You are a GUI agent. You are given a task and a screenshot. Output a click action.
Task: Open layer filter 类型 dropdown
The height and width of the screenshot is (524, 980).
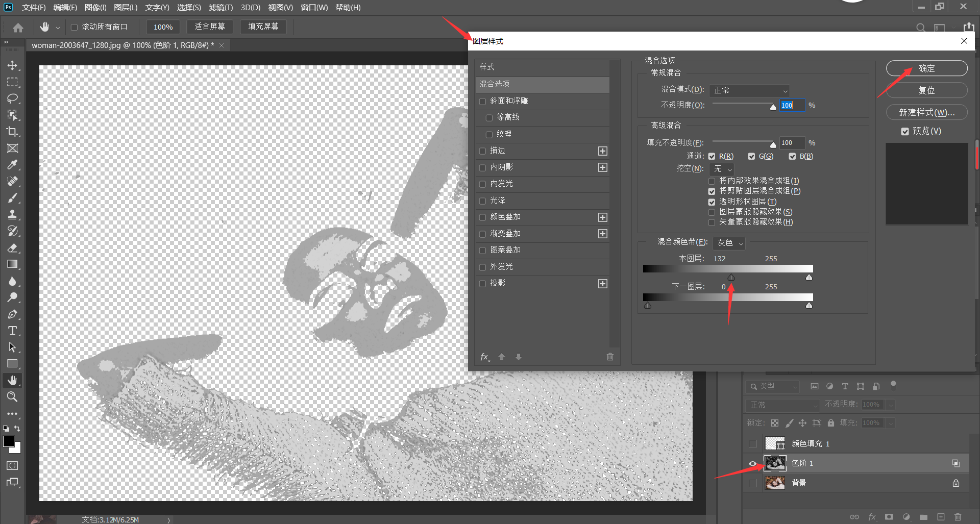pos(772,386)
